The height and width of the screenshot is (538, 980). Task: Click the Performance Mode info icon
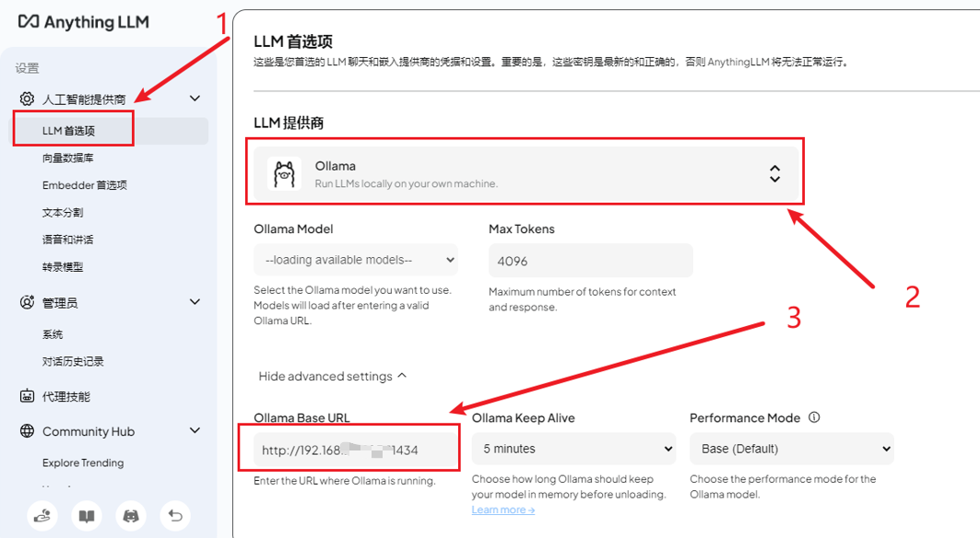814,417
